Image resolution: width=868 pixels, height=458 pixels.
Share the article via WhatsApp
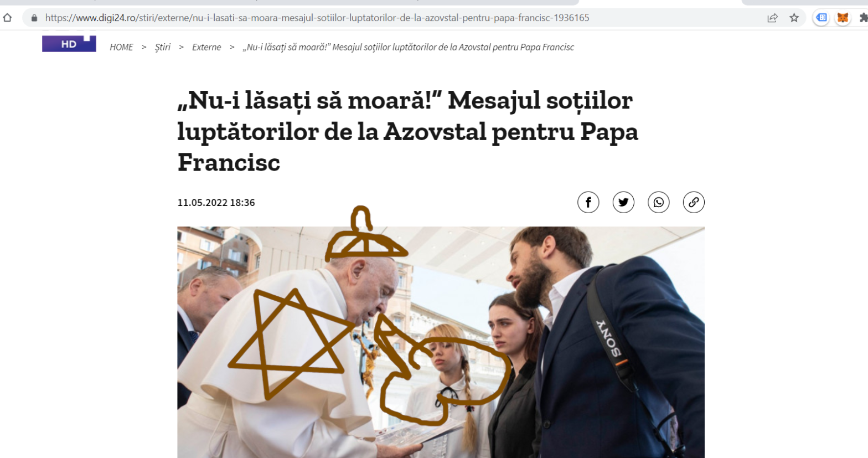pyautogui.click(x=658, y=202)
